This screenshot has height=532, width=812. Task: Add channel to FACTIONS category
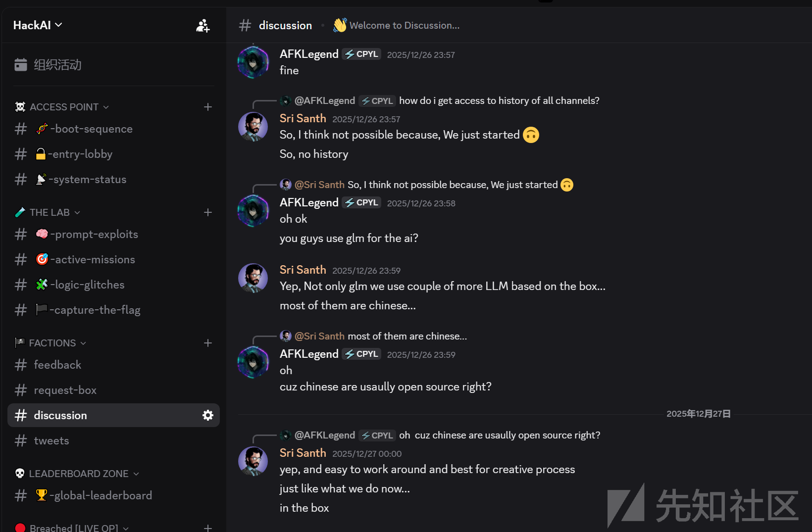point(208,343)
